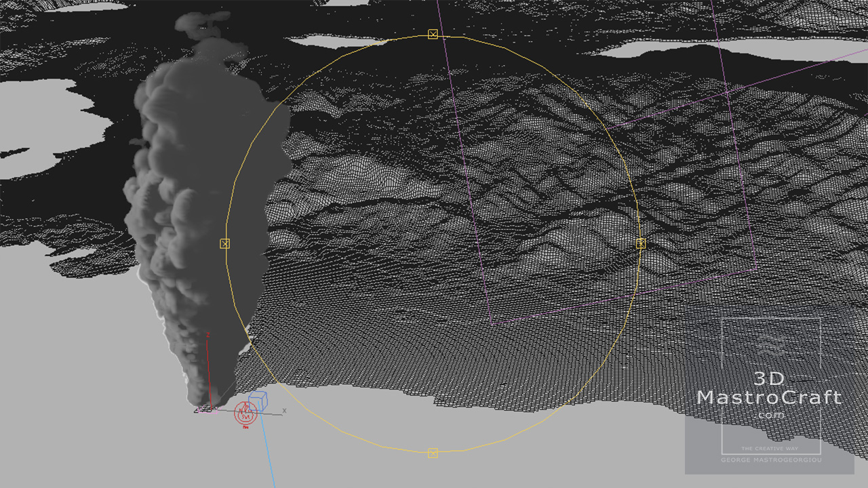Viewport: 868px width, 488px height.
Task: Click the bottom handle of yellow circle
Action: point(433,453)
